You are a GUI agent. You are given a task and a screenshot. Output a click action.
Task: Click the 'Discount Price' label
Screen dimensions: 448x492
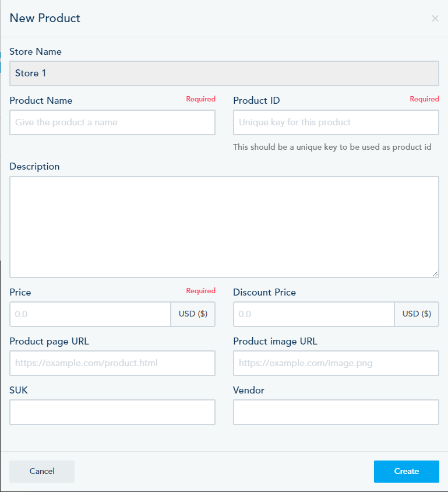[264, 293]
